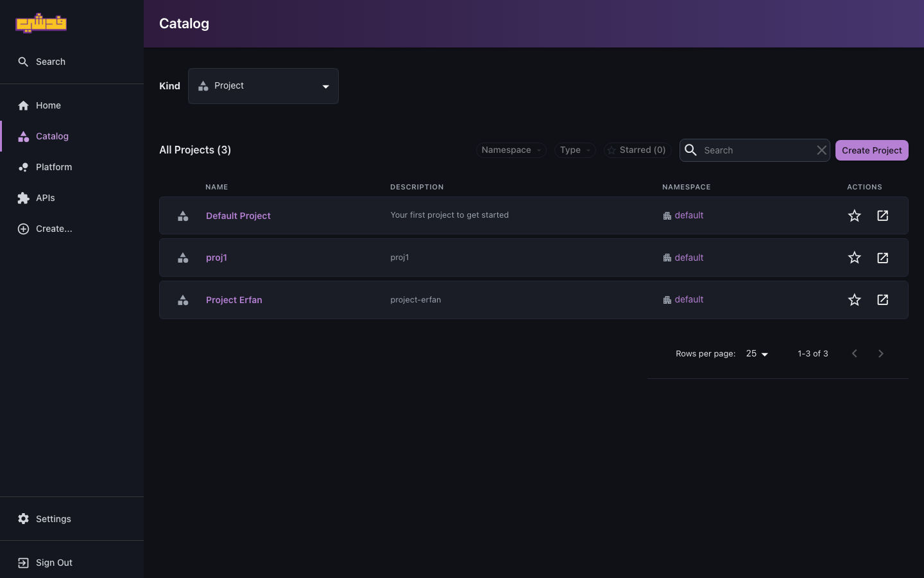Click the '1-3 of 3' pagination text
This screenshot has width=924, height=578.
[813, 354]
